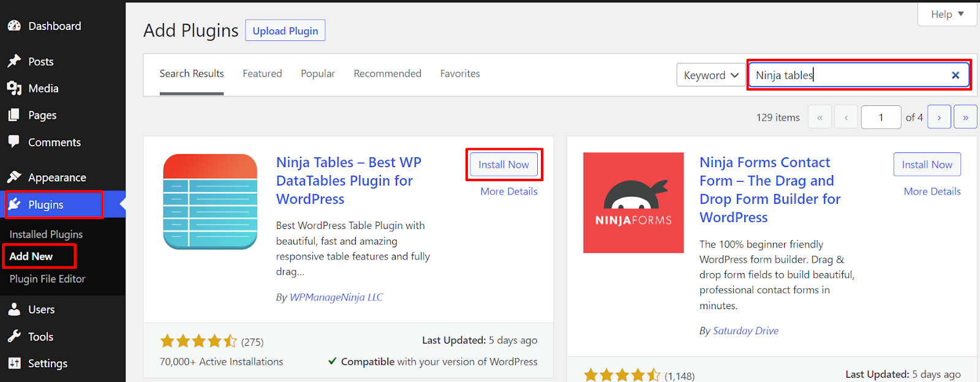
Task: View More Details for Ninja Tables
Action: tap(509, 192)
